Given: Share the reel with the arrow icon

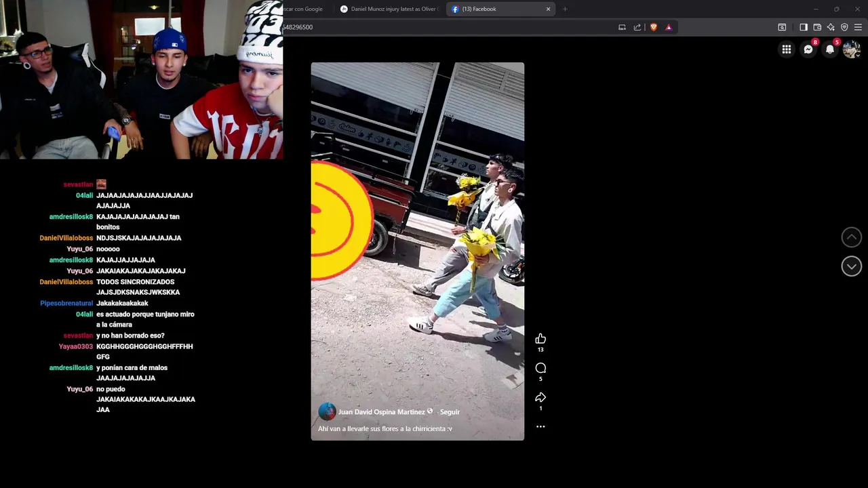Looking at the screenshot, I should [x=540, y=397].
